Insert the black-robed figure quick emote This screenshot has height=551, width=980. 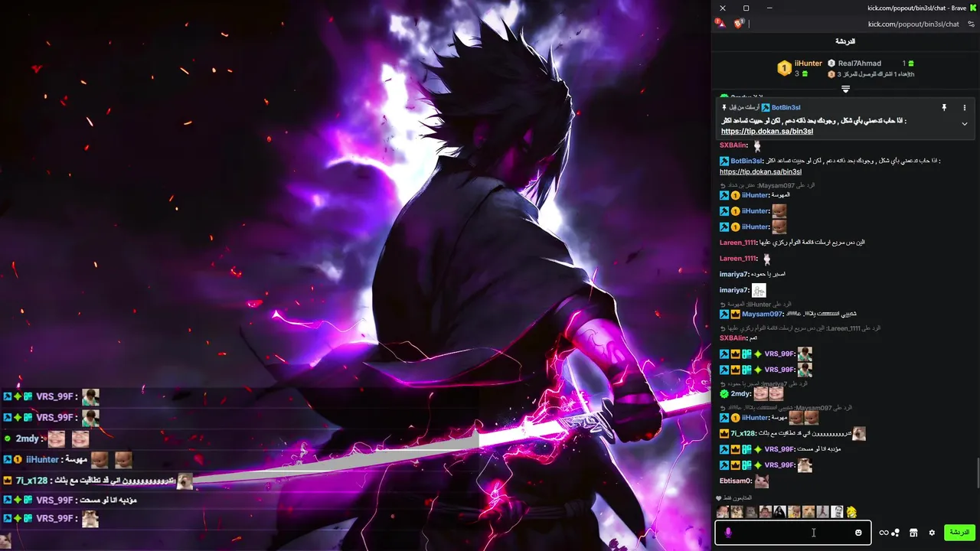779,512
